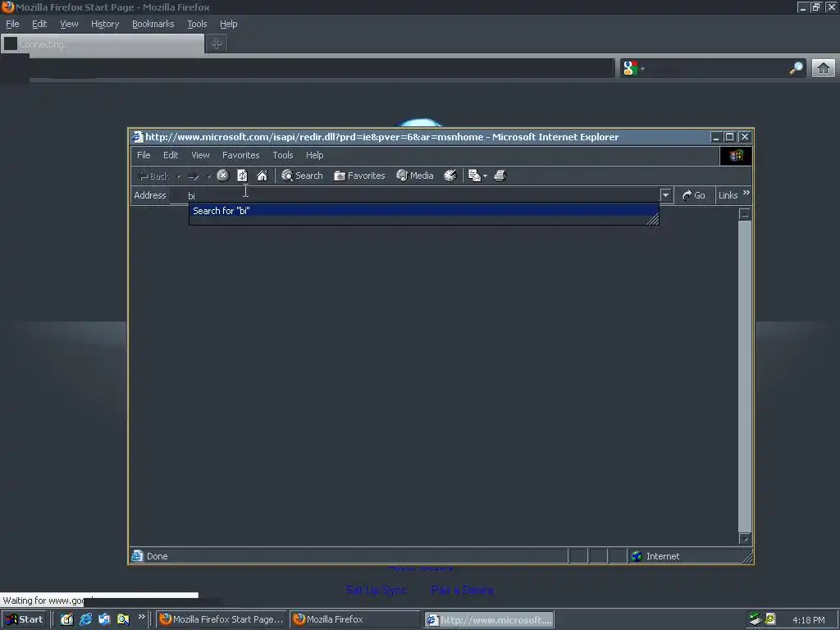Click the first Quick Launch icon
Image resolution: width=840 pixels, height=630 pixels.
pyautogui.click(x=66, y=619)
